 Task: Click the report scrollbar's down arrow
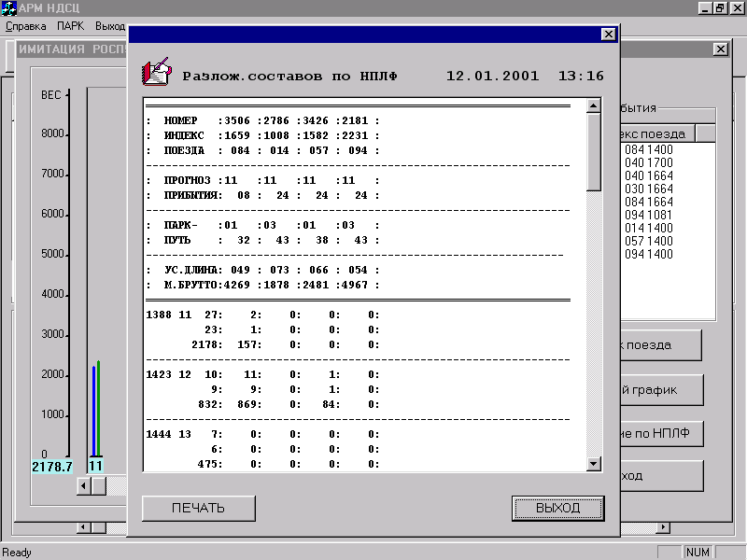(593, 463)
